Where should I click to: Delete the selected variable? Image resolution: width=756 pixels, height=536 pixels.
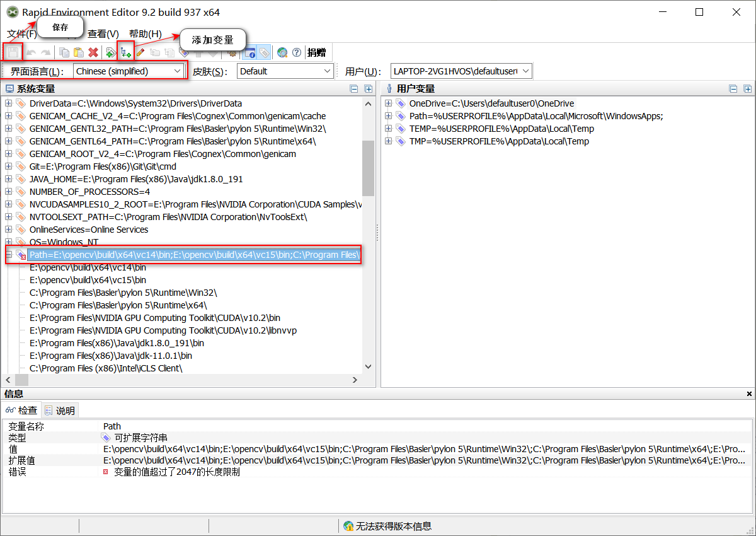coord(92,52)
